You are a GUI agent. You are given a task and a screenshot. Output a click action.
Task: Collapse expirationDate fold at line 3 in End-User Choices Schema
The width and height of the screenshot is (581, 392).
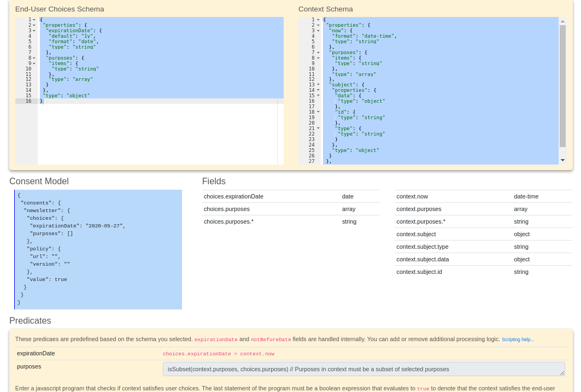[34, 31]
